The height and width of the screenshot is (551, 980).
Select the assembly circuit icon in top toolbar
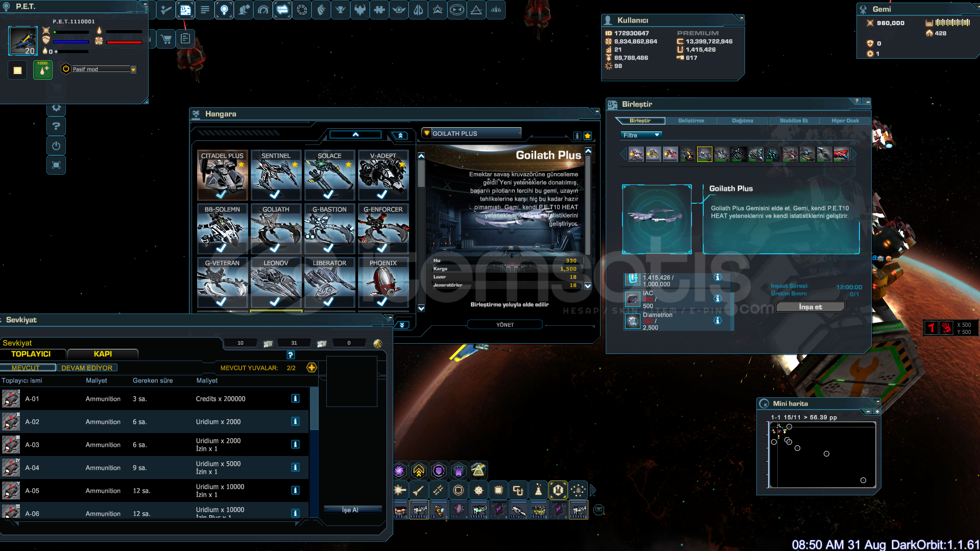(x=185, y=10)
